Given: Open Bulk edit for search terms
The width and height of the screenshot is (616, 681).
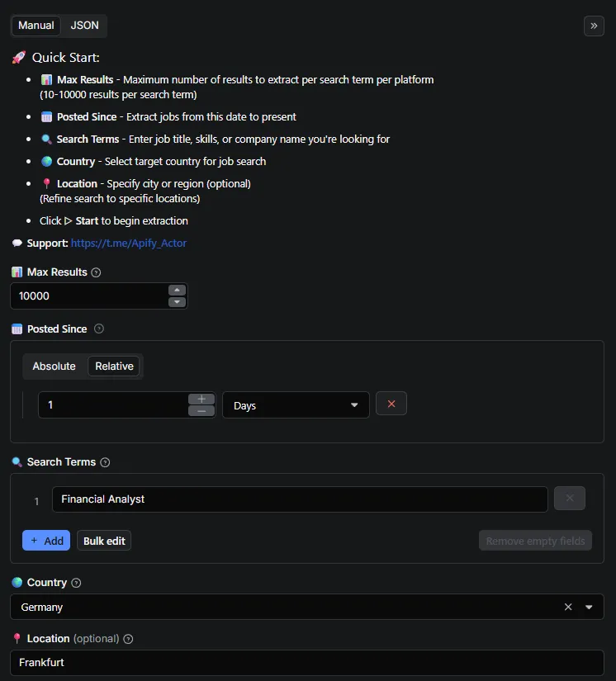Looking at the screenshot, I should 103,540.
